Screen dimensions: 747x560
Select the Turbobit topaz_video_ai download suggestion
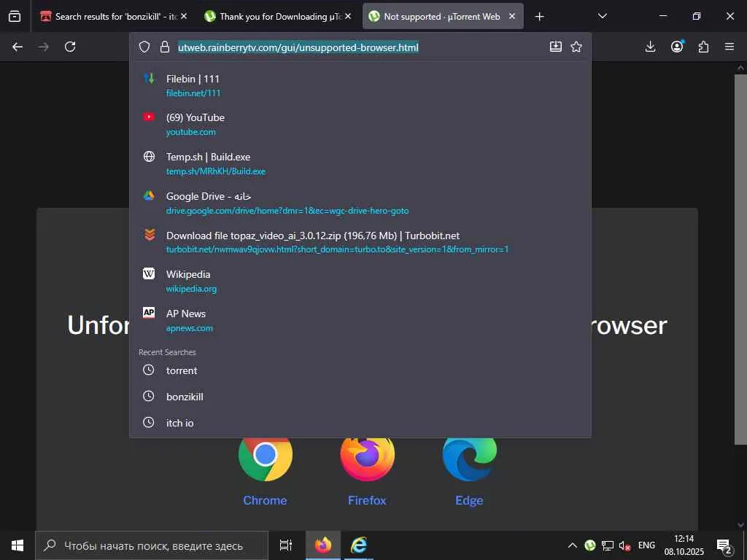360,242
